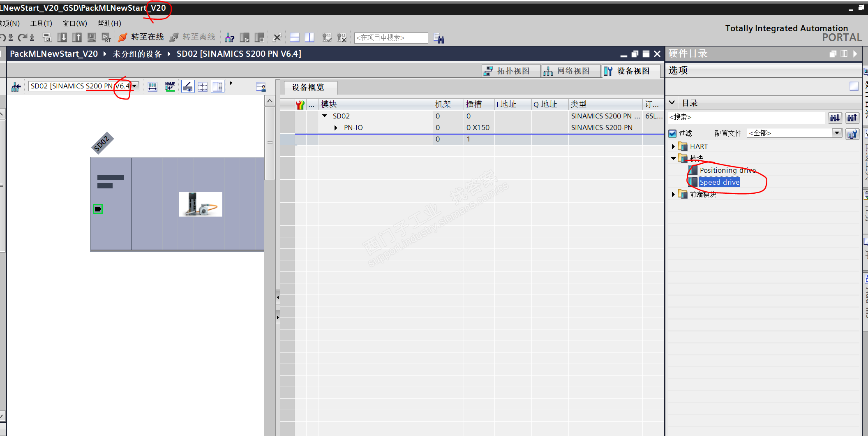
Task: Click the 类型 column header
Action: click(605, 104)
